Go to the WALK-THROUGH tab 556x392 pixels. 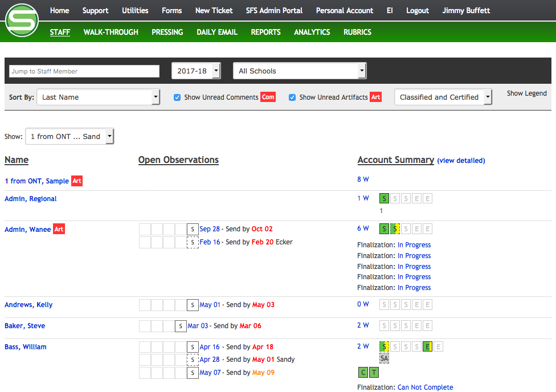pos(111,32)
